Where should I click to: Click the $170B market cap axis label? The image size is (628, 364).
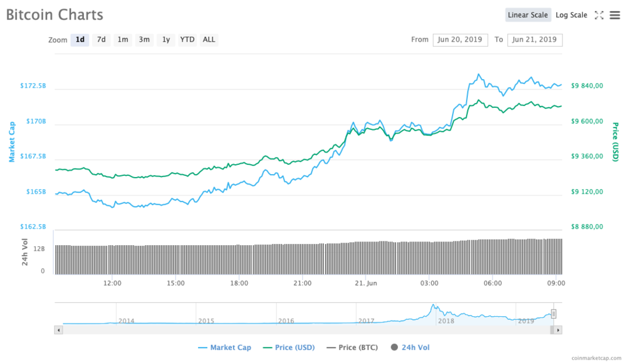pyautogui.click(x=36, y=121)
